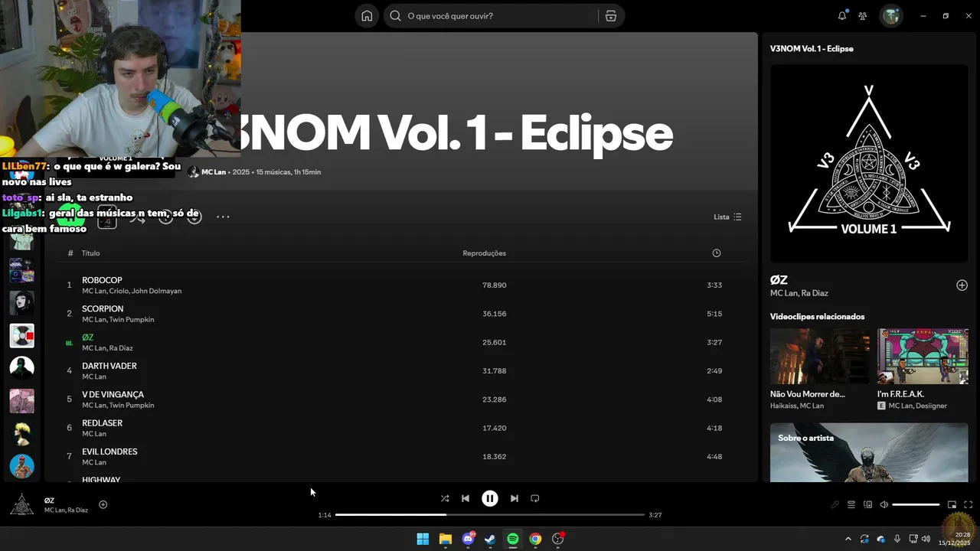The image size is (980, 551).
Task: Open Steam from the taskbar
Action: coord(490,539)
